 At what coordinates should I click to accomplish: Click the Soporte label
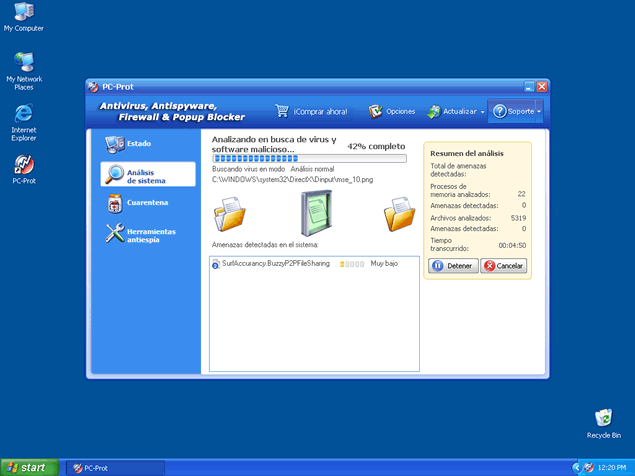(521, 111)
